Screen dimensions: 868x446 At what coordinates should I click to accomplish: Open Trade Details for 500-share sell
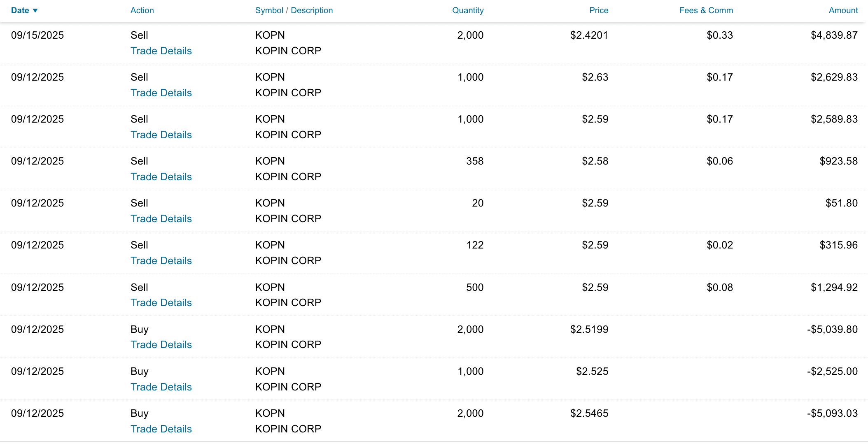pyautogui.click(x=161, y=303)
